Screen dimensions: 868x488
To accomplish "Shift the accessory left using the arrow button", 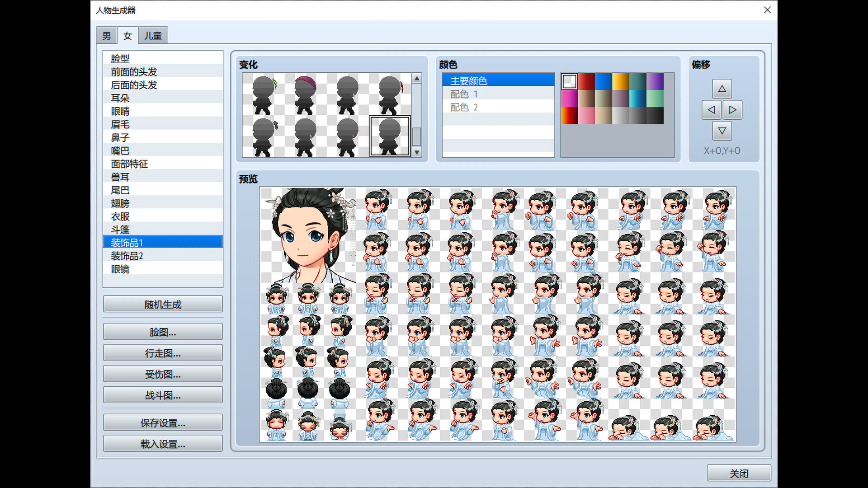I will point(711,110).
